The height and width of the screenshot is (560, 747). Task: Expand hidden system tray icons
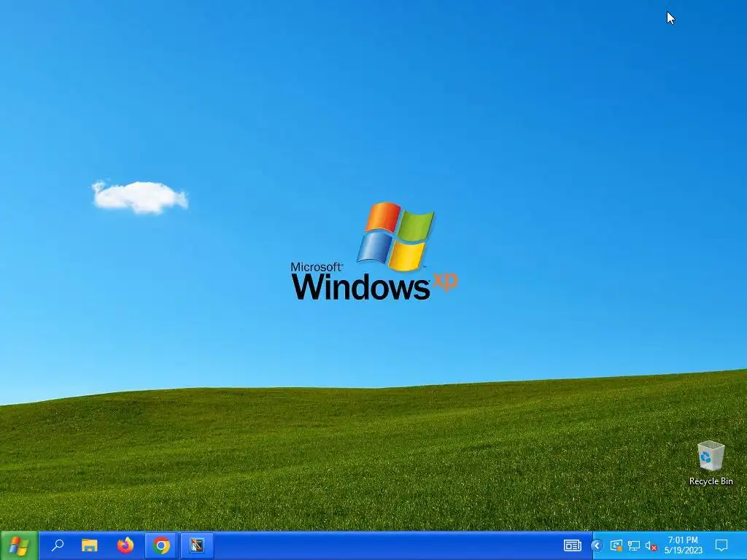tap(597, 545)
